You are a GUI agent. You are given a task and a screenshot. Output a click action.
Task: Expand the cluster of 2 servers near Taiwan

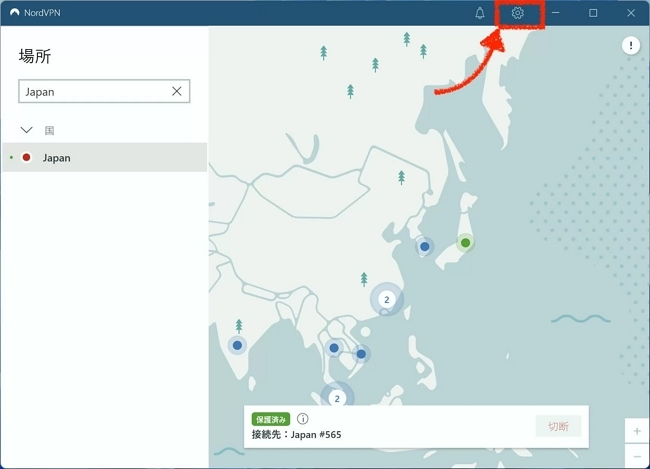pos(387,299)
